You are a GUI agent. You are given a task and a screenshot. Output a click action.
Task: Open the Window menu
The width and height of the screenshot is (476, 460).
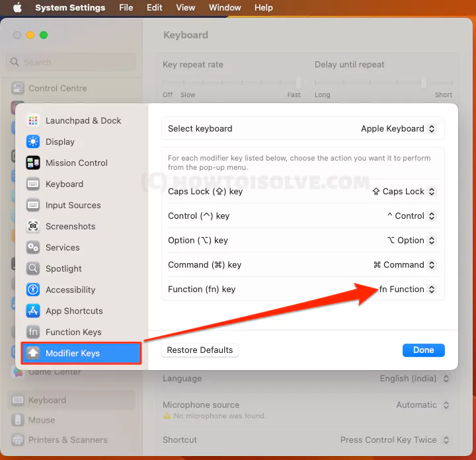(x=225, y=7)
